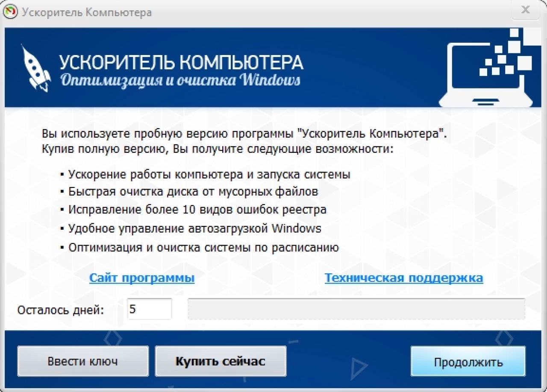Image resolution: width=547 pixels, height=392 pixels.
Task: Open the Техническая поддержка link
Action: point(404,278)
